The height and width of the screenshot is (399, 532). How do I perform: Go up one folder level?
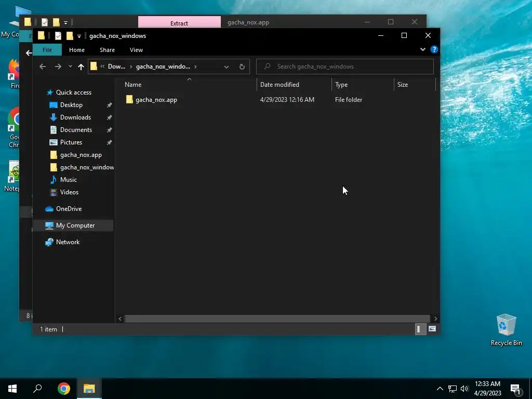pyautogui.click(x=81, y=67)
